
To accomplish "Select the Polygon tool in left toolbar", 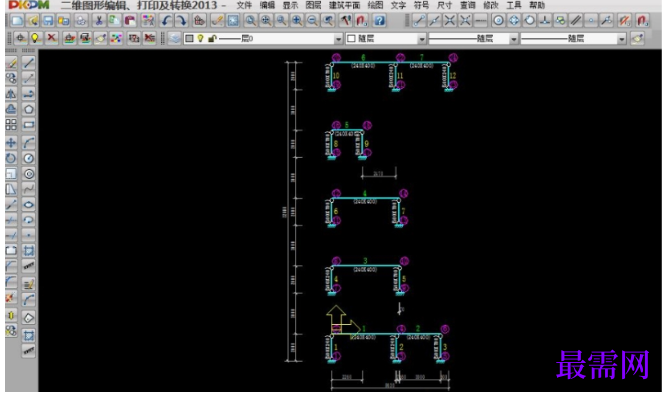I will pyautogui.click(x=29, y=109).
